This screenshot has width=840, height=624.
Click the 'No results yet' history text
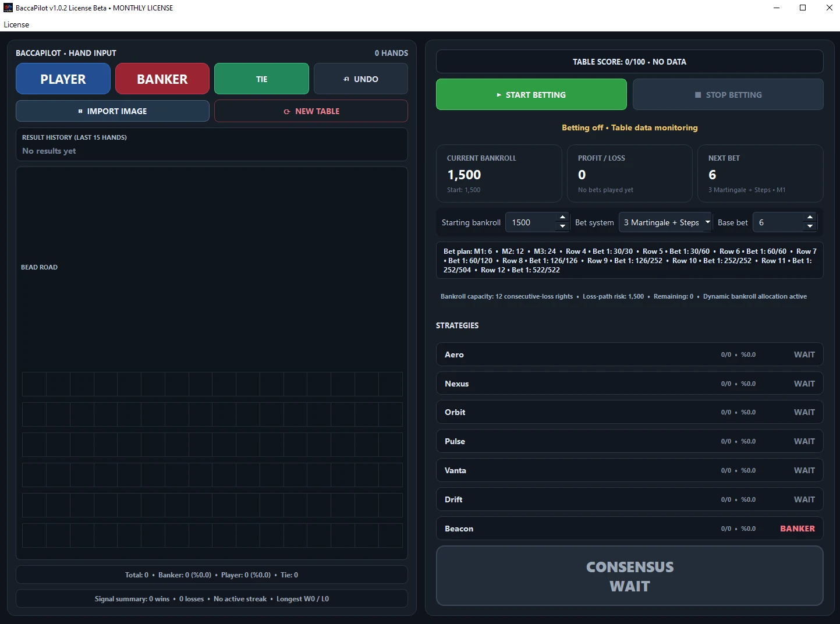click(49, 151)
